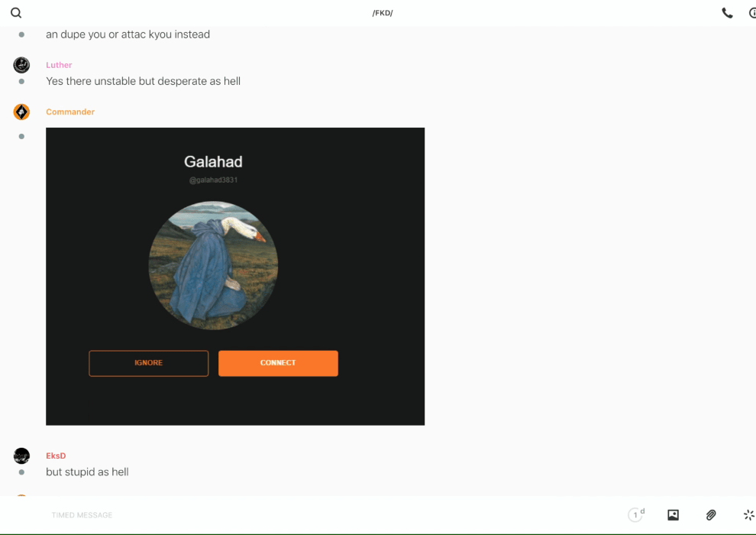Click EksD's avatar

click(x=21, y=456)
